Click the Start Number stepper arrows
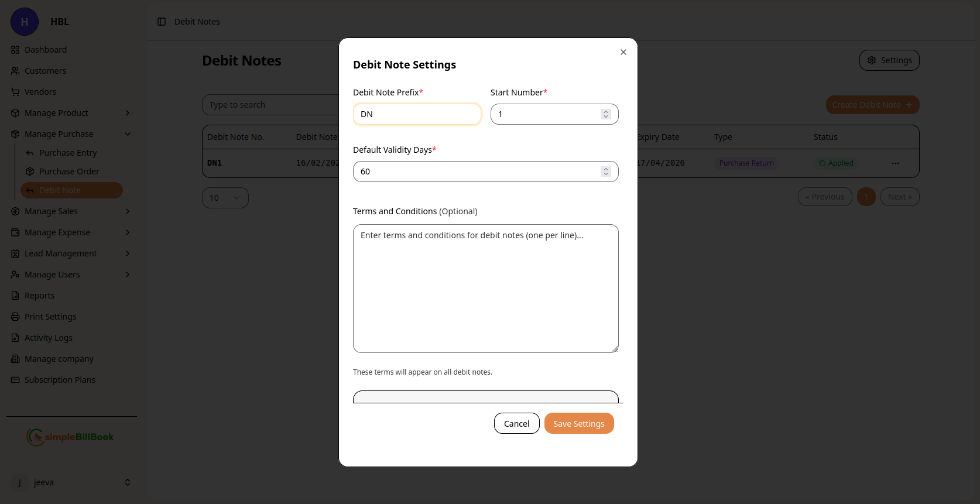980x504 pixels. click(x=606, y=114)
